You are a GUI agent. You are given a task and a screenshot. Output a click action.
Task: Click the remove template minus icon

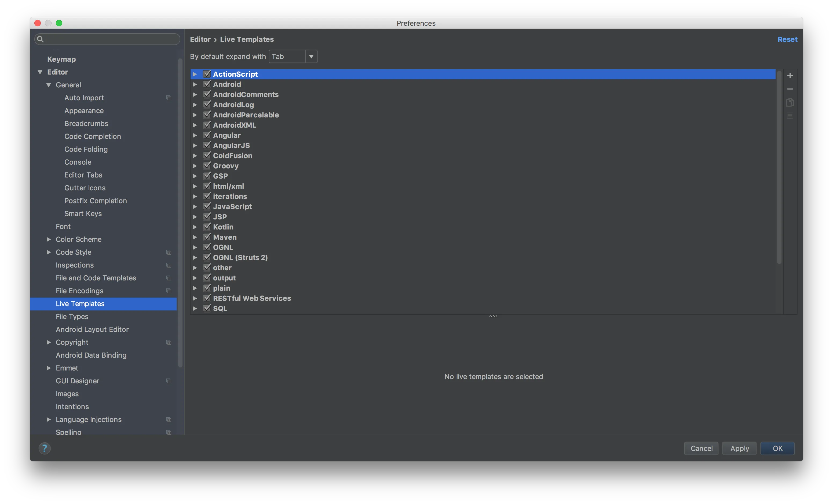click(790, 89)
